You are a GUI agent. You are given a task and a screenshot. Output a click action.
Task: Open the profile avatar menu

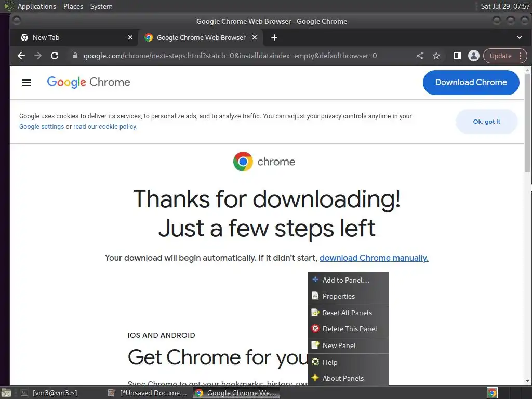point(474,56)
